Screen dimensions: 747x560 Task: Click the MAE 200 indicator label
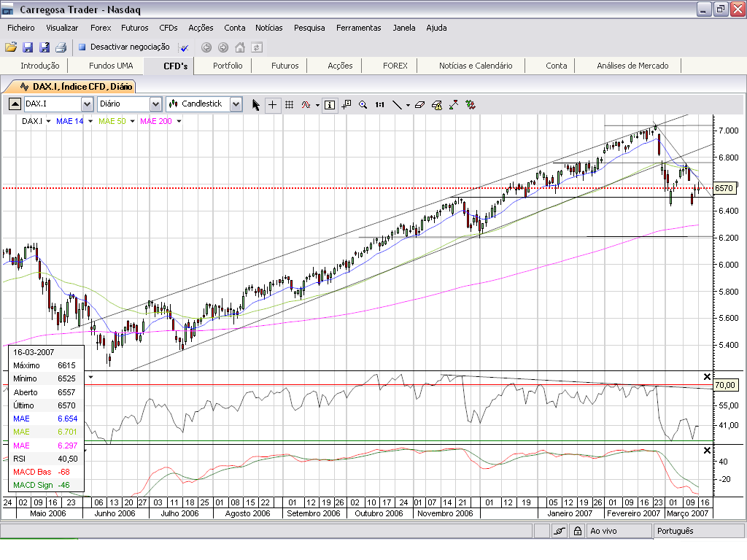[156, 121]
